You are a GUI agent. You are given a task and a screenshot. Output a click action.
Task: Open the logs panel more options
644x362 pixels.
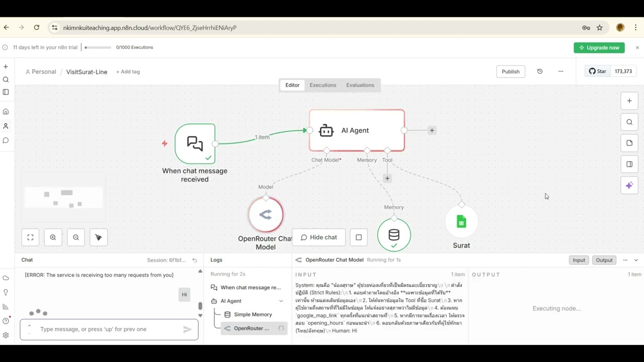[x=625, y=260]
